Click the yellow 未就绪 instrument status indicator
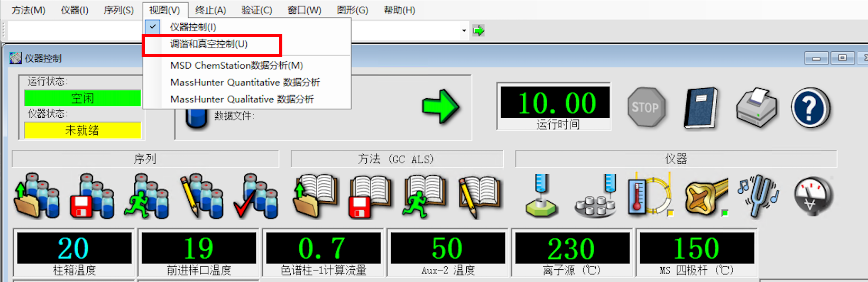Viewport: 868px width, 282px height. [82, 130]
